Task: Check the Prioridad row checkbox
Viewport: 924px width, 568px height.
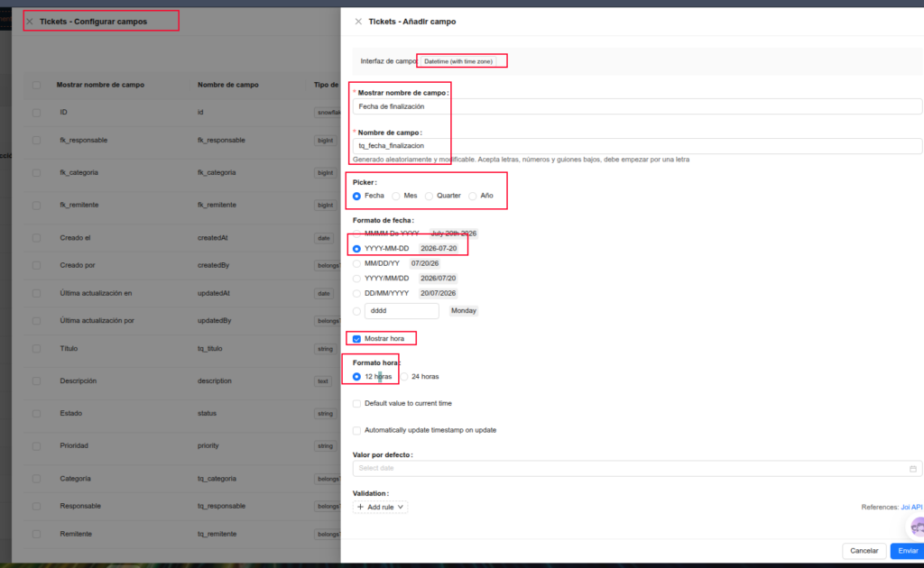Action: click(36, 446)
